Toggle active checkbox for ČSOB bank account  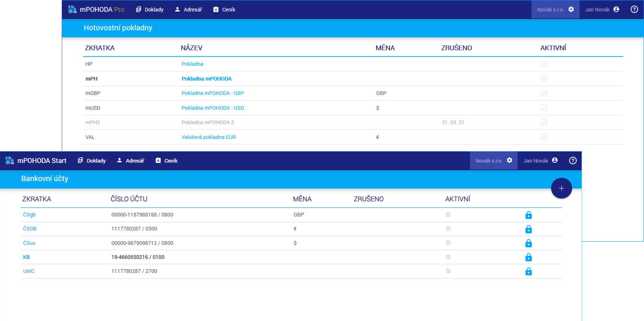pyautogui.click(x=448, y=228)
